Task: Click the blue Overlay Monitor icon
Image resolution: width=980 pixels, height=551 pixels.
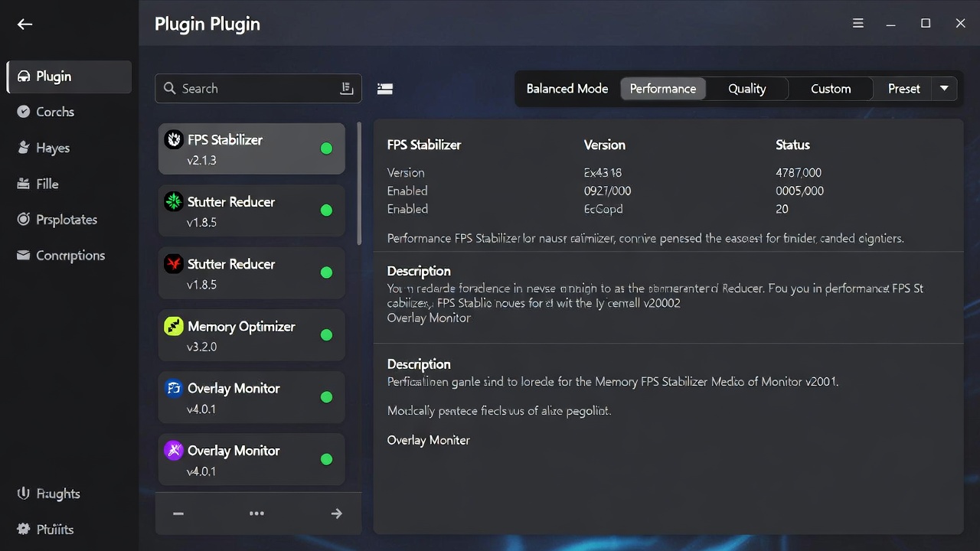Action: point(174,388)
